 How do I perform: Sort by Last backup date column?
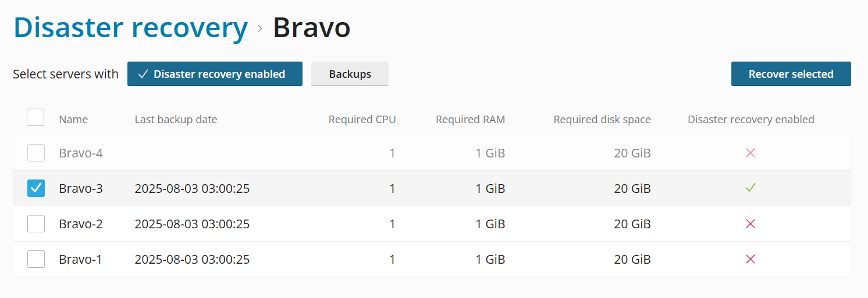[176, 120]
